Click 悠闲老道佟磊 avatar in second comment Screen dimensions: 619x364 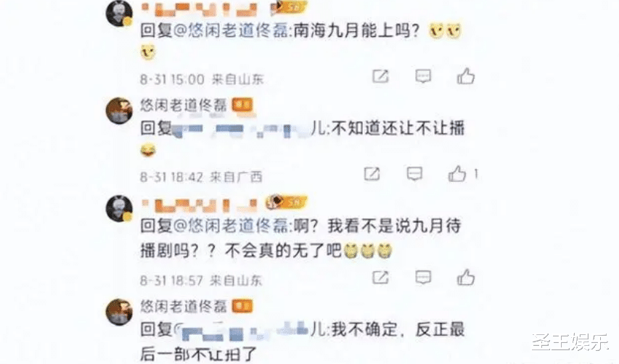coord(119,111)
